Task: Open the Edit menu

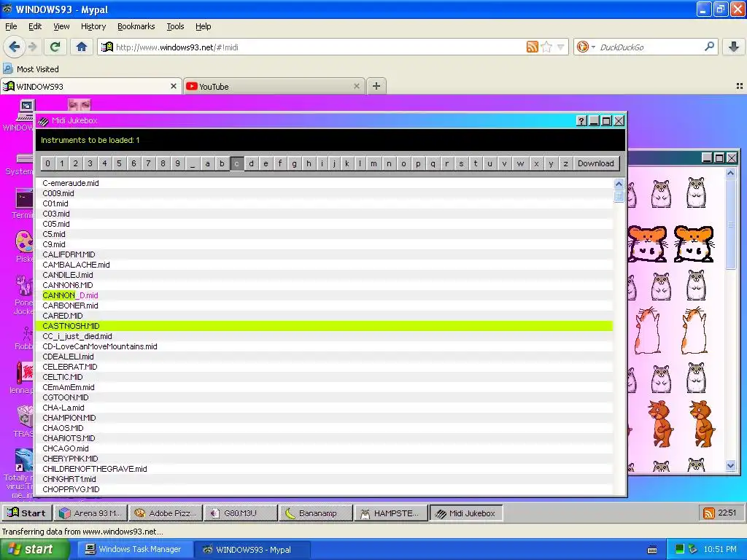Action: tap(35, 26)
